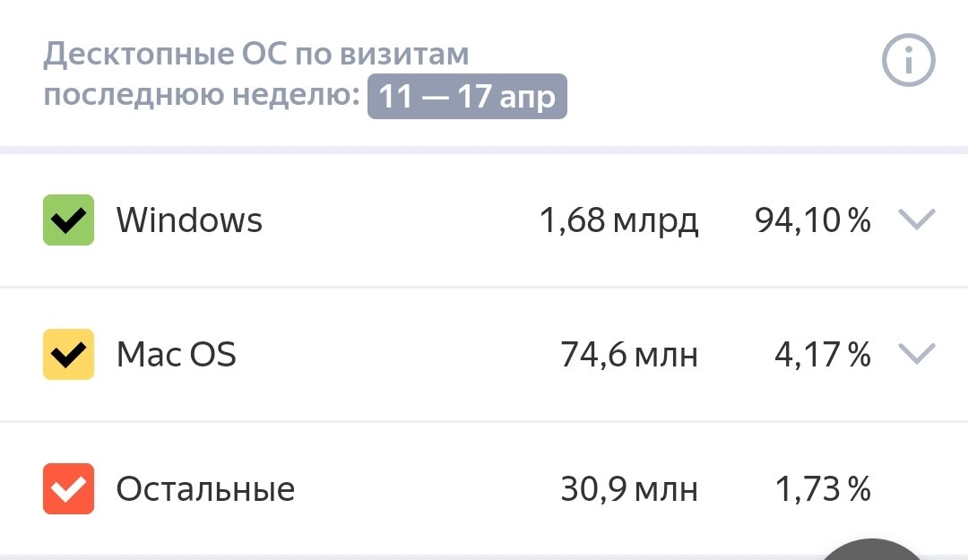Click the последнюю неделю text
This screenshot has height=560, width=968.
[x=202, y=96]
